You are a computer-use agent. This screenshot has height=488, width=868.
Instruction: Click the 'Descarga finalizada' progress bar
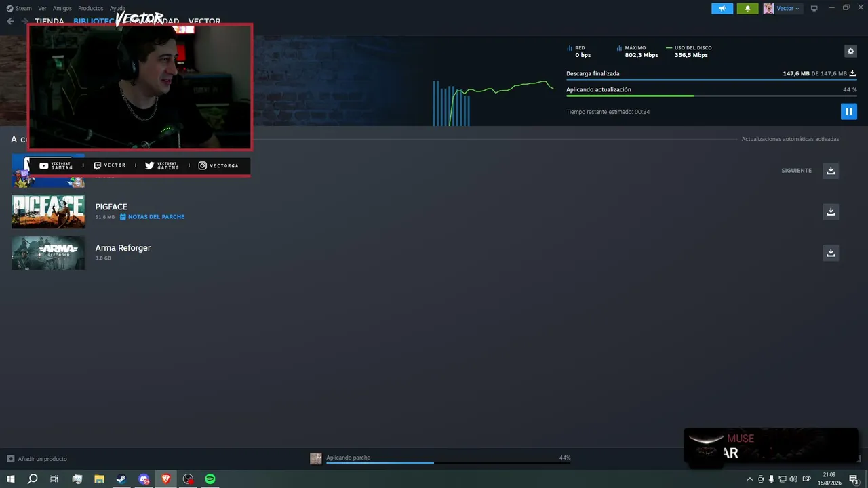711,79
